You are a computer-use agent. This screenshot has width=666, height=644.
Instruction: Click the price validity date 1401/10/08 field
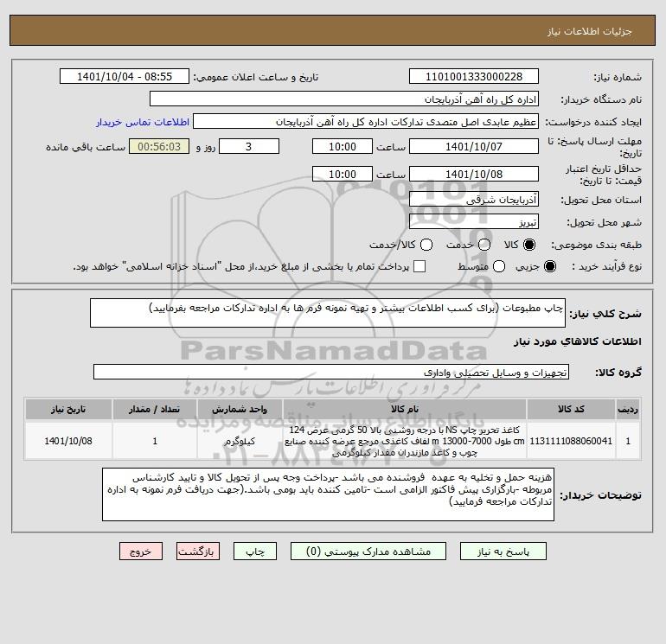click(474, 174)
